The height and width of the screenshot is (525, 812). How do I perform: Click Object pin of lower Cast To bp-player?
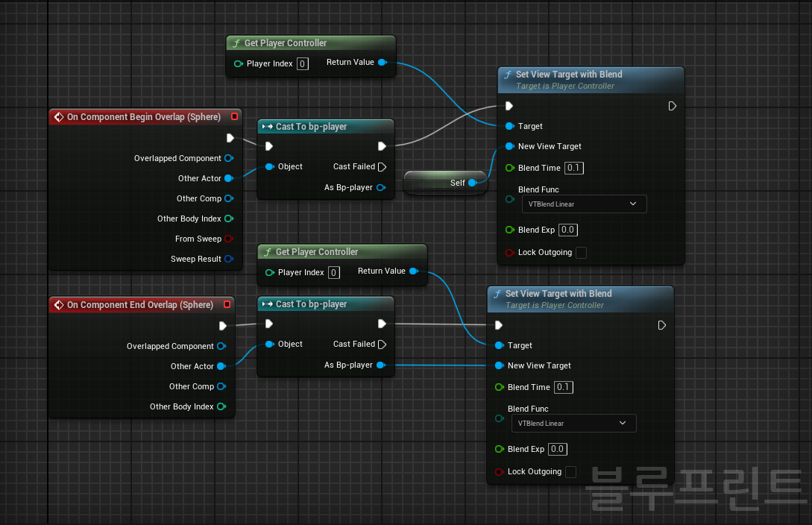pyautogui.click(x=269, y=345)
